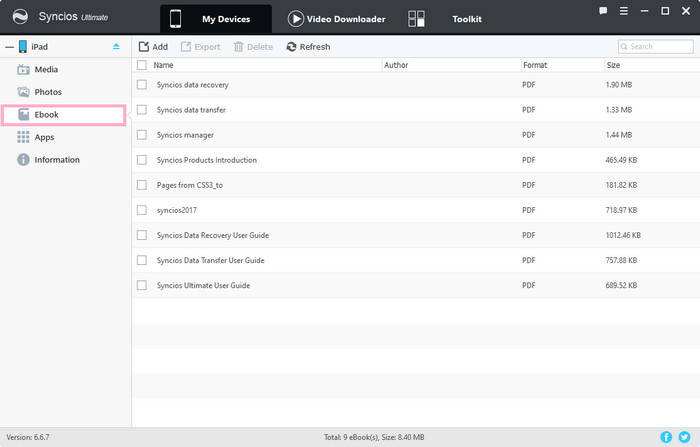Tick the checkbox for syncios2017
This screenshot has height=447, width=700.
click(x=142, y=210)
